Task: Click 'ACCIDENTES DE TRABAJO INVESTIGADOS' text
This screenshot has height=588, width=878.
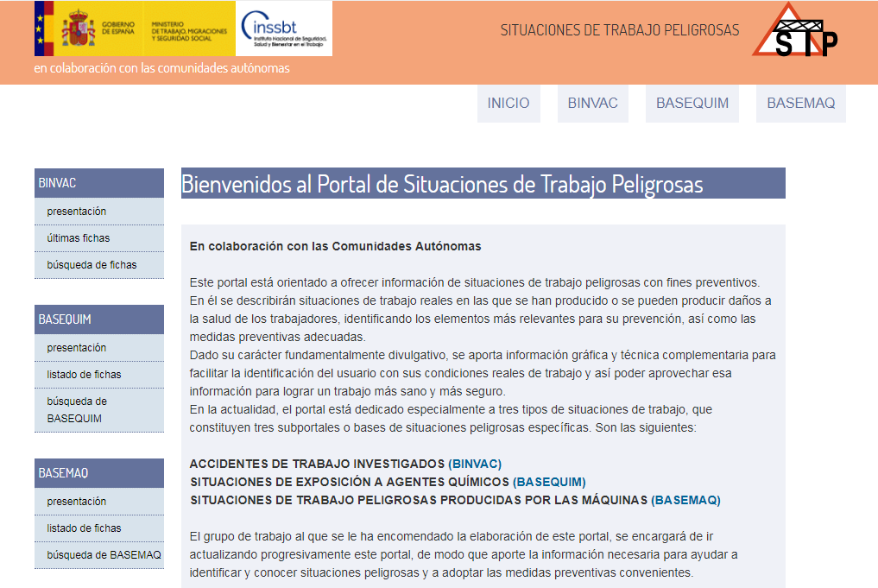Action: click(317, 465)
